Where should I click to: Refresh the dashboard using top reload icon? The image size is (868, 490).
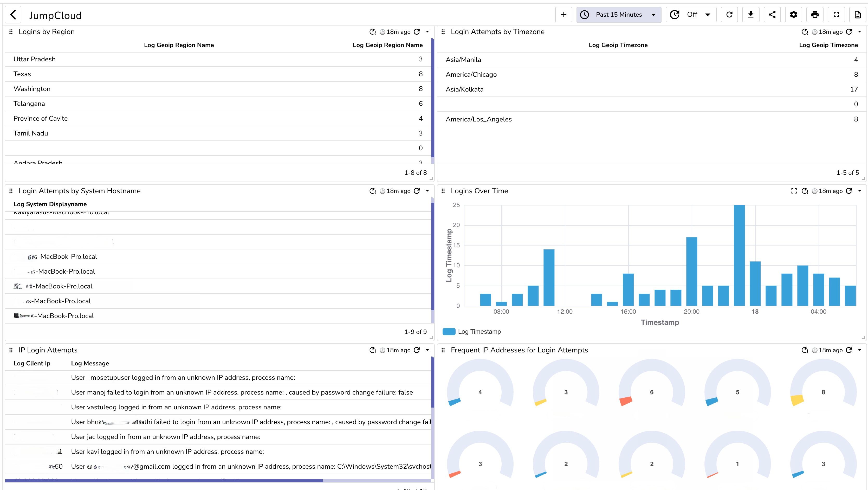pyautogui.click(x=729, y=15)
